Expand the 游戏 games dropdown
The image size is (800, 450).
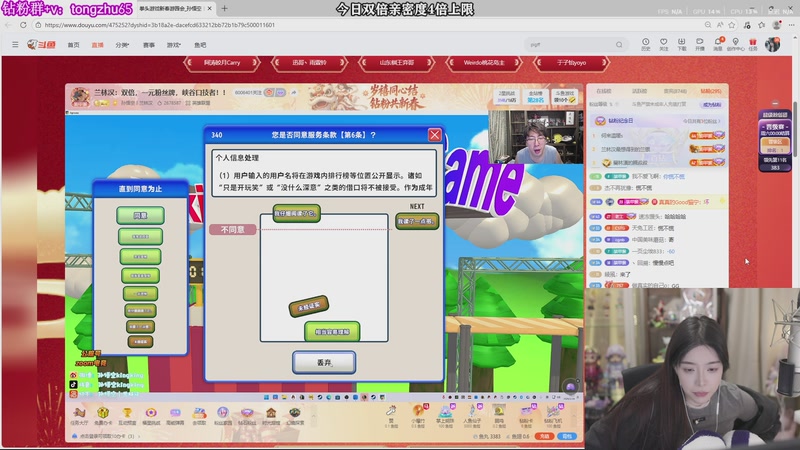click(x=173, y=45)
